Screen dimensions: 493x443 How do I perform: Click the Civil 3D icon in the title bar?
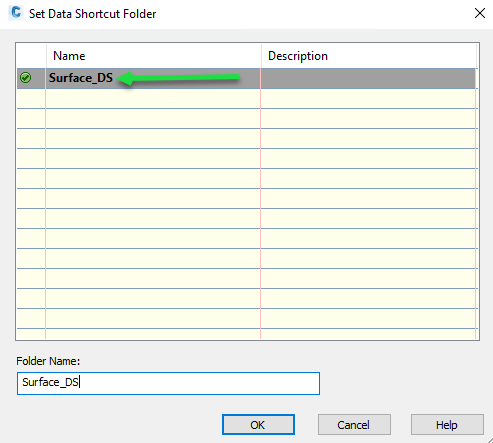(x=16, y=13)
